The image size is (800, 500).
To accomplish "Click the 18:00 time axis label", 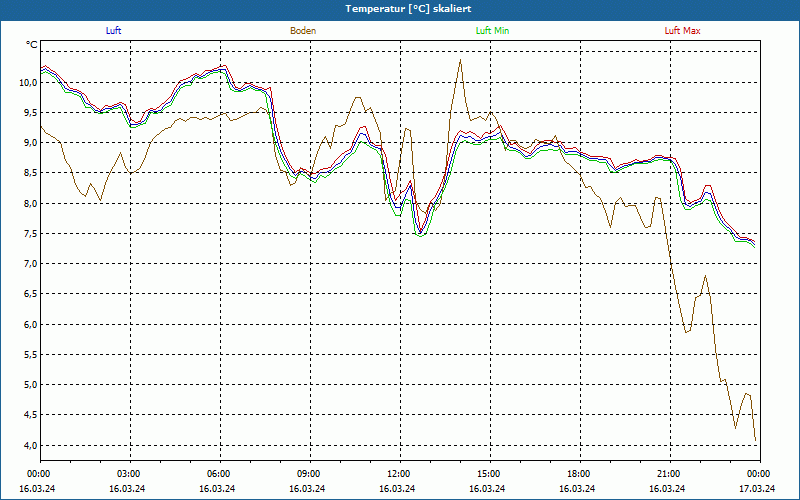I will pos(580,474).
